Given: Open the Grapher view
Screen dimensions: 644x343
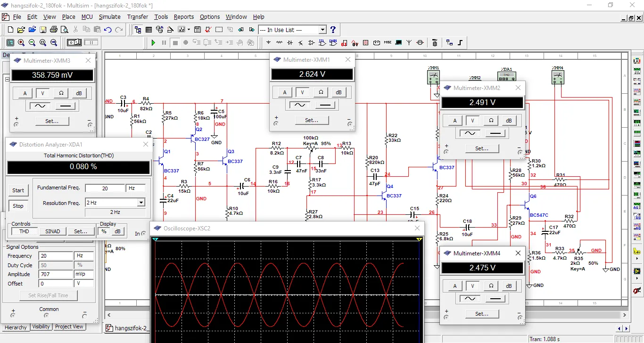Looking at the screenshot, I should point(181,30).
